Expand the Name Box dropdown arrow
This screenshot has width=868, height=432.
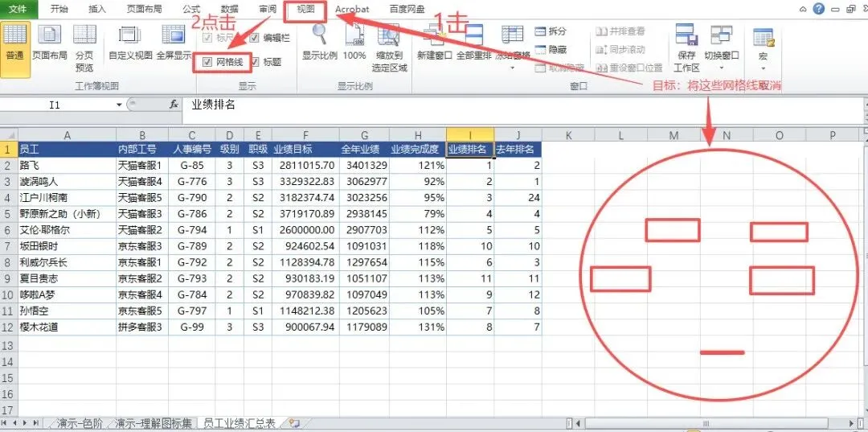(119, 105)
